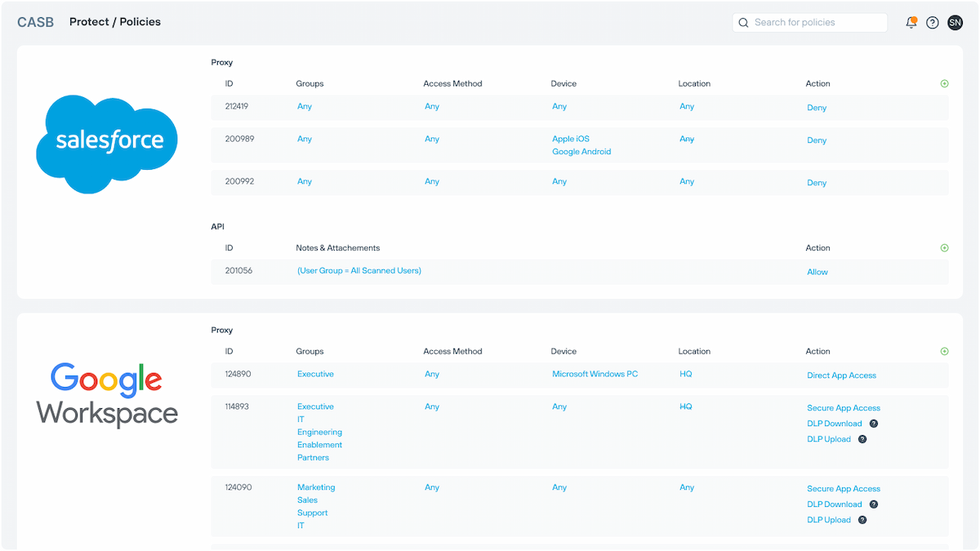Open the SN user avatar menu
This screenshot has height=551, width=980.
tap(955, 23)
